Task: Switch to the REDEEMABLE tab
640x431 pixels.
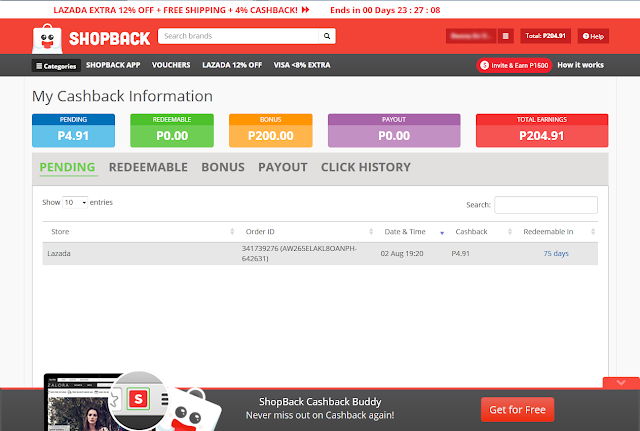Action: pyautogui.click(x=148, y=167)
